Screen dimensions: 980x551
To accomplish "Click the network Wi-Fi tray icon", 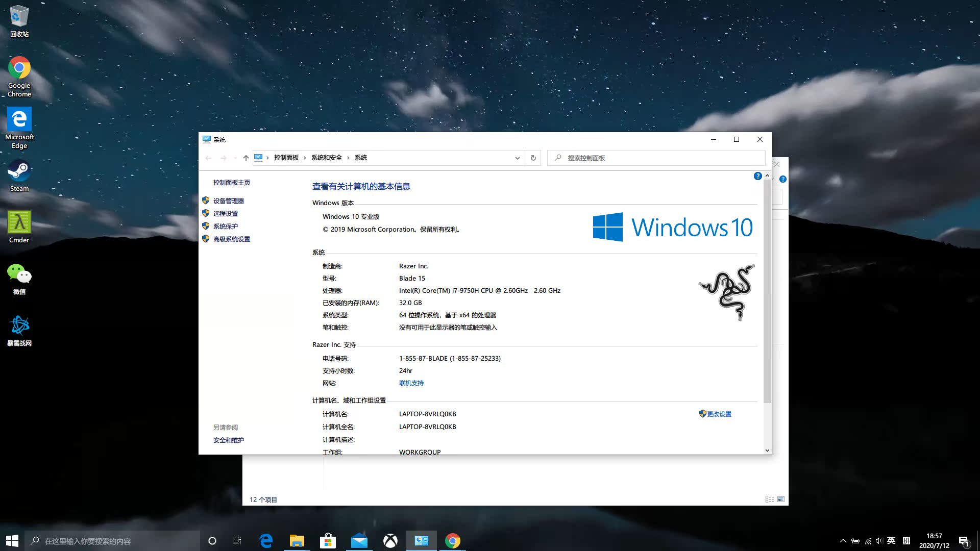I will tap(868, 541).
